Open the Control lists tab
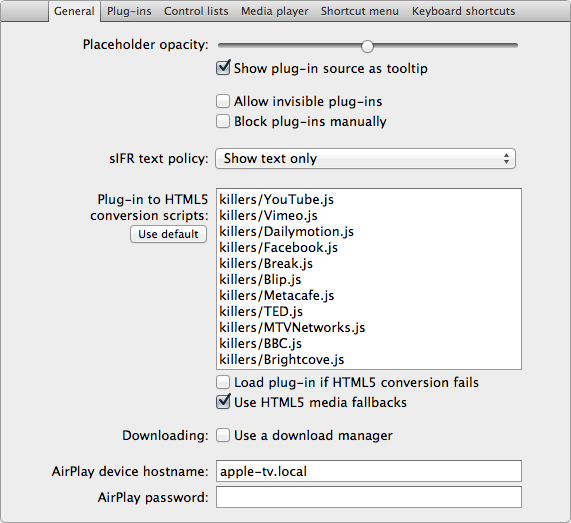Viewport: 571px width, 523px height. pos(196,11)
